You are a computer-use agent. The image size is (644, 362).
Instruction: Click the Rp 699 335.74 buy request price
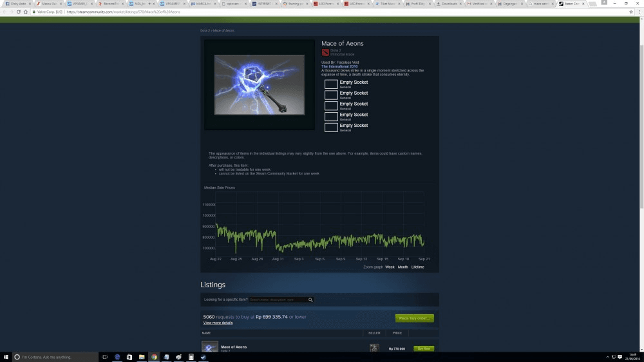pyautogui.click(x=272, y=317)
